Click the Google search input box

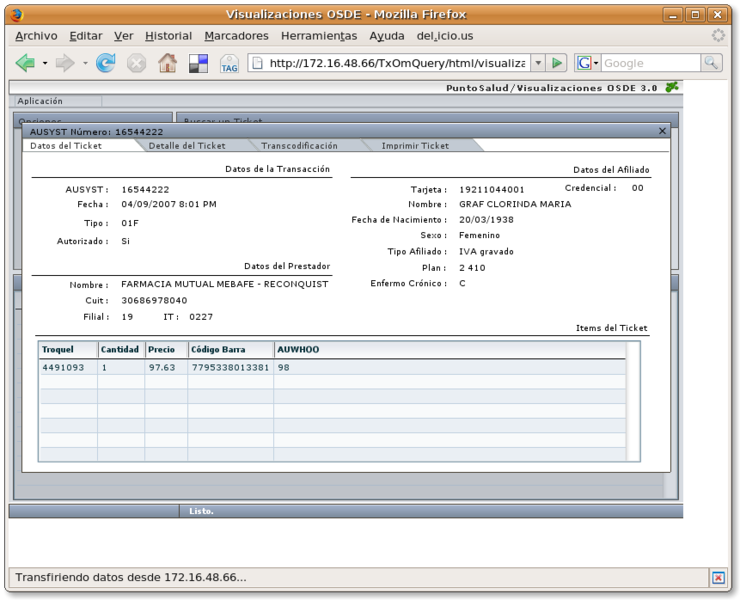[x=650, y=63]
